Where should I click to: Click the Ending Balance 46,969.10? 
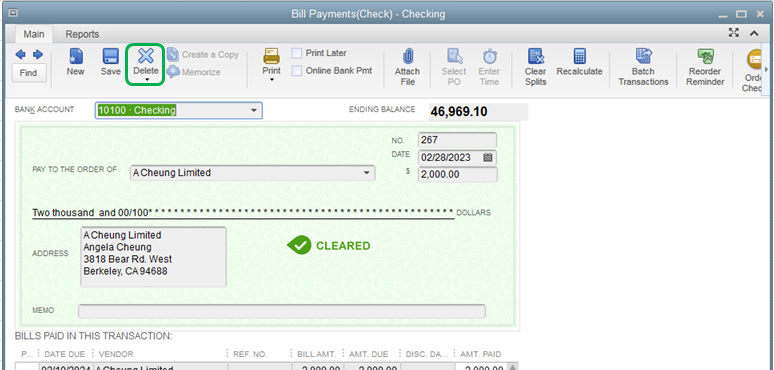click(479, 112)
